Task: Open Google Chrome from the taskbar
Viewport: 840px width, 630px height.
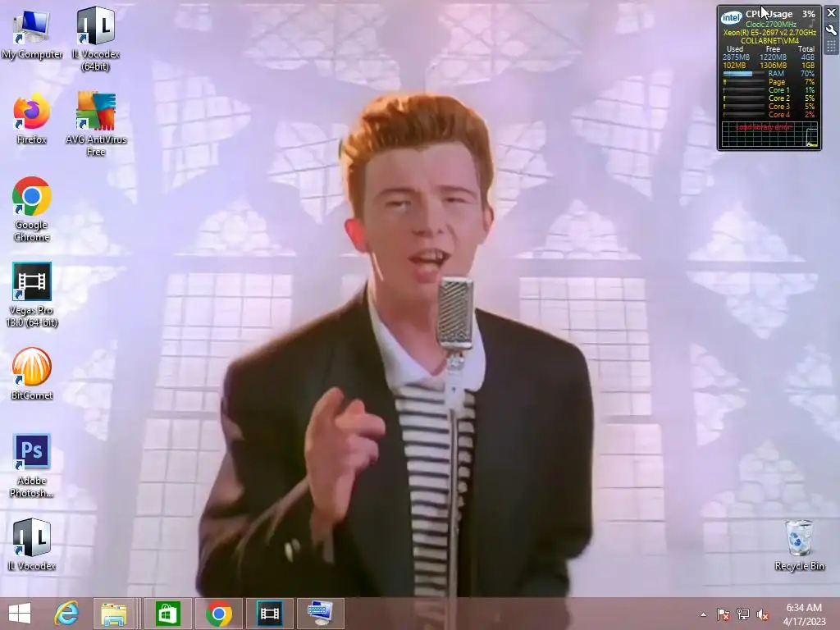Action: [218, 614]
